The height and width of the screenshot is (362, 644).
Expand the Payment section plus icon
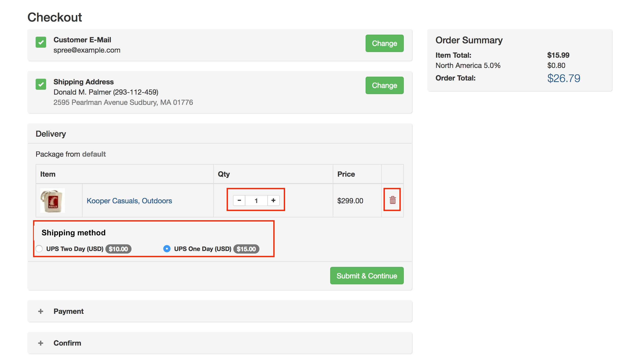pyautogui.click(x=41, y=311)
